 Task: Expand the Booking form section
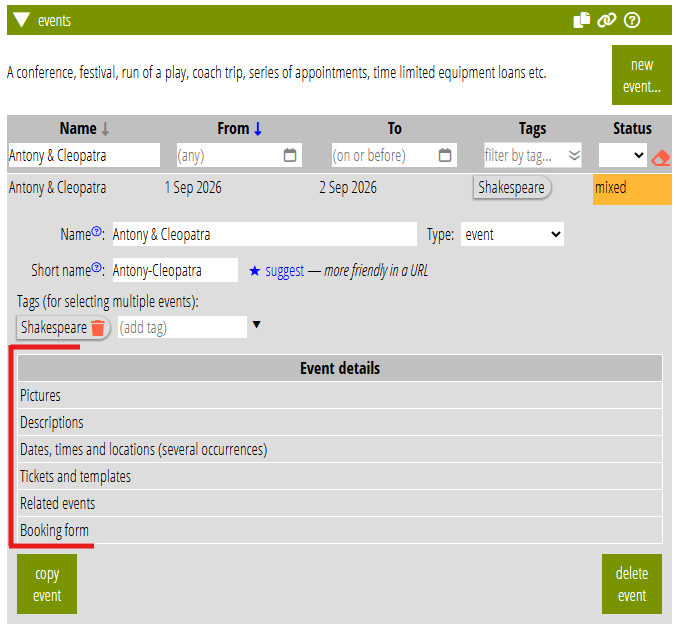(340, 530)
